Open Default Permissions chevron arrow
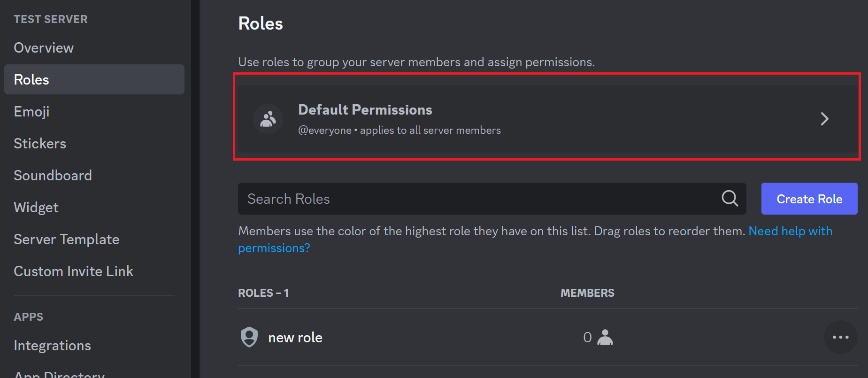The height and width of the screenshot is (378, 868). (x=824, y=119)
